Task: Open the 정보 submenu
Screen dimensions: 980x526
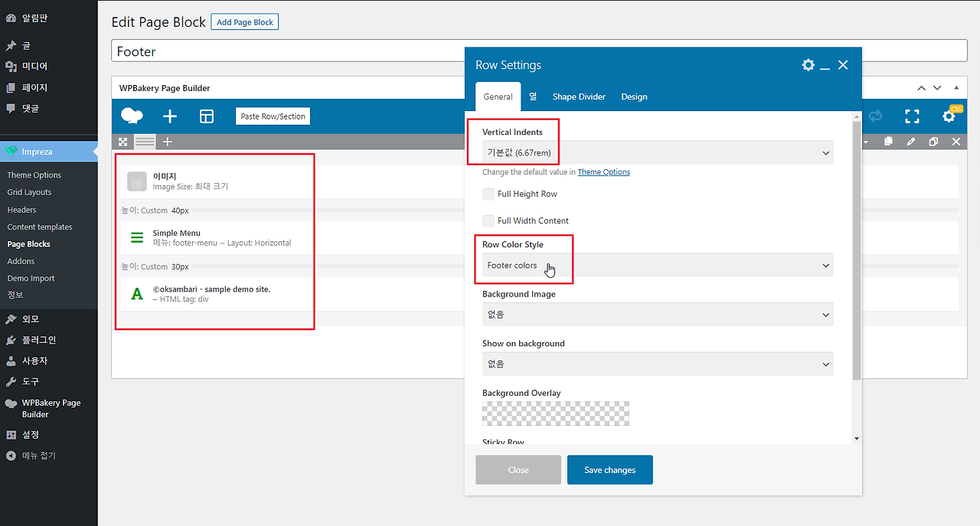Action: 15,295
